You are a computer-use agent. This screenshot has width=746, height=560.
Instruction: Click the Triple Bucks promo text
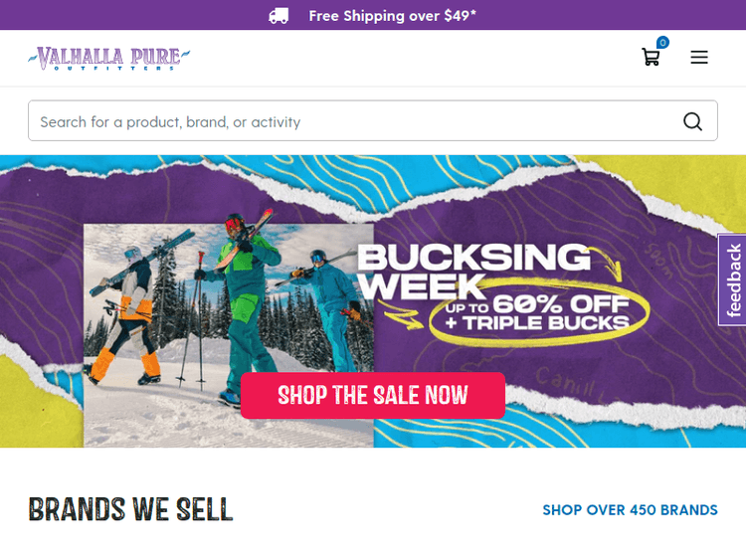537,323
